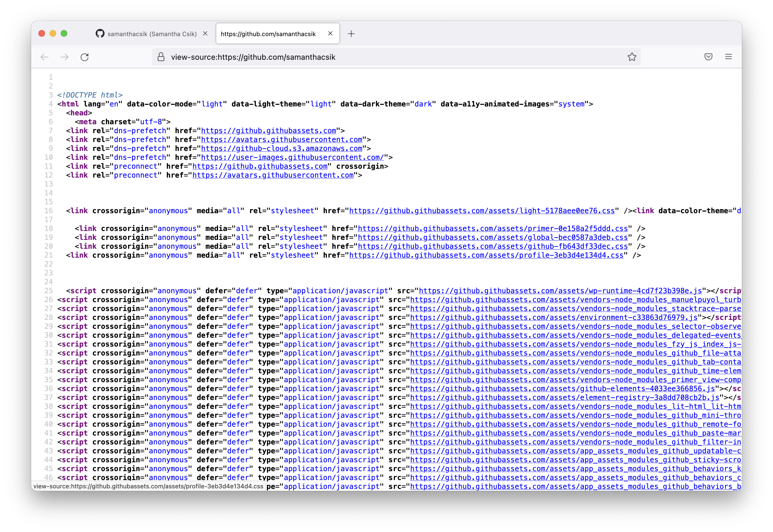773x532 pixels.
Task: Open the hamburger application menu
Action: tap(728, 57)
